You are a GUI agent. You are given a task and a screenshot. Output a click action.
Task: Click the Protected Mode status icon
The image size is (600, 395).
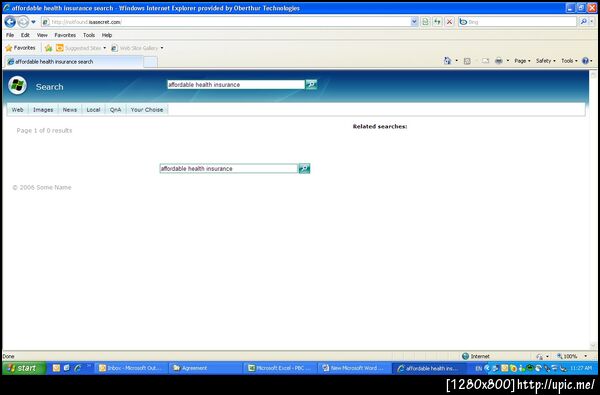[540, 356]
